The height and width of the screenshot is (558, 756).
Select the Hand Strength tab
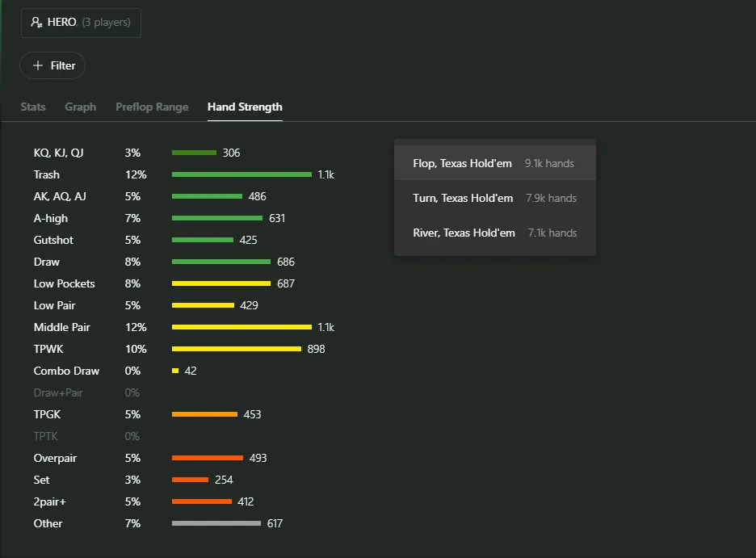pyautogui.click(x=245, y=107)
